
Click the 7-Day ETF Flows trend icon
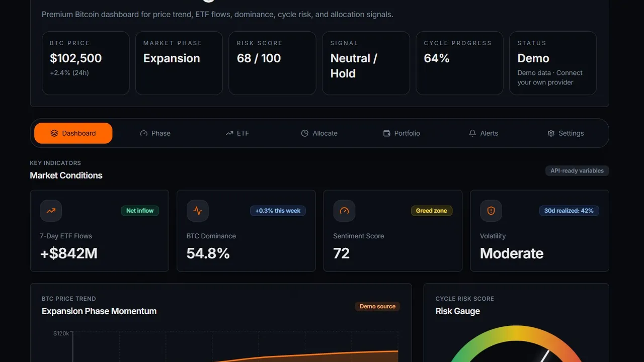(x=51, y=211)
